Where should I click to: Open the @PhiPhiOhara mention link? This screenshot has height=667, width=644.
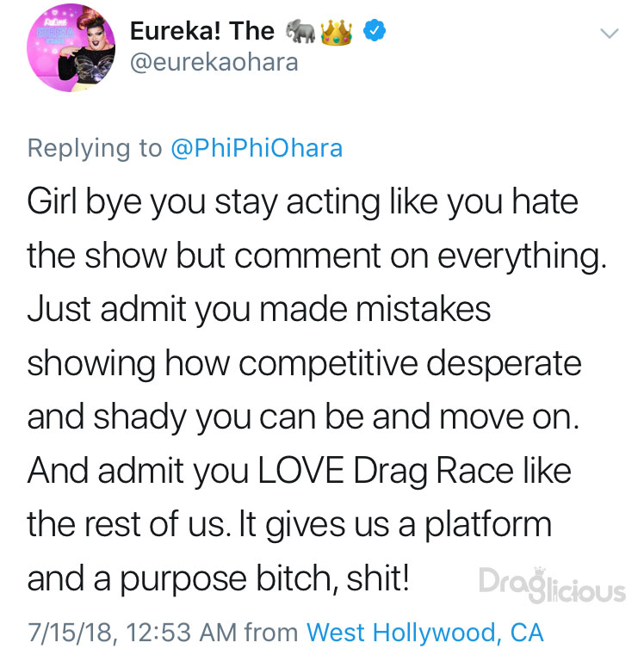coord(257,148)
